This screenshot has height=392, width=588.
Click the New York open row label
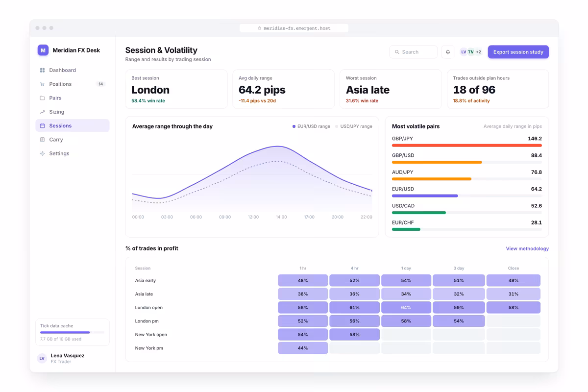(151, 335)
